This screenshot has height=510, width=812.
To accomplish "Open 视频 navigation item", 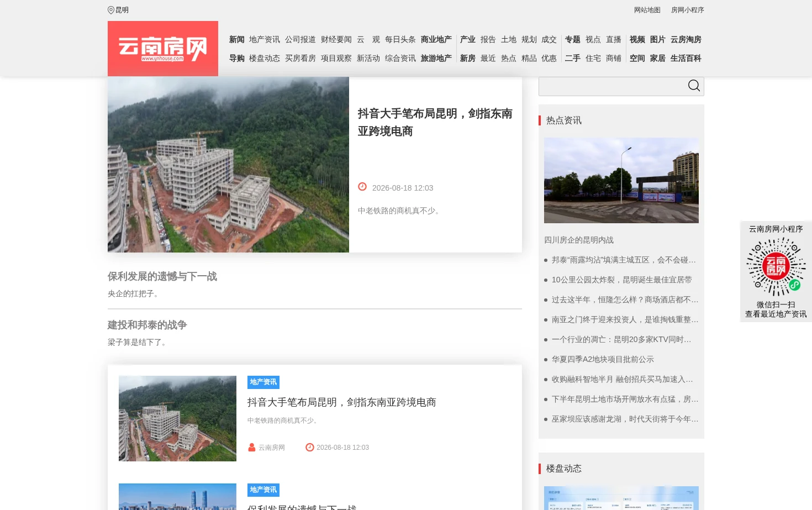I will point(637,40).
